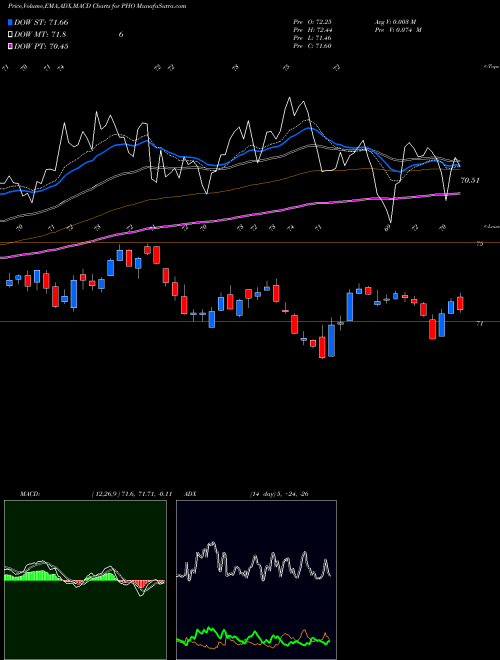Click the last red candlestick on the right

click(x=460, y=303)
